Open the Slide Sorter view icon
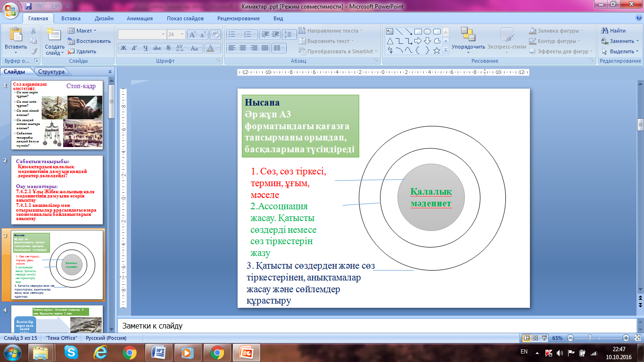This screenshot has width=644, height=362. (x=536, y=338)
